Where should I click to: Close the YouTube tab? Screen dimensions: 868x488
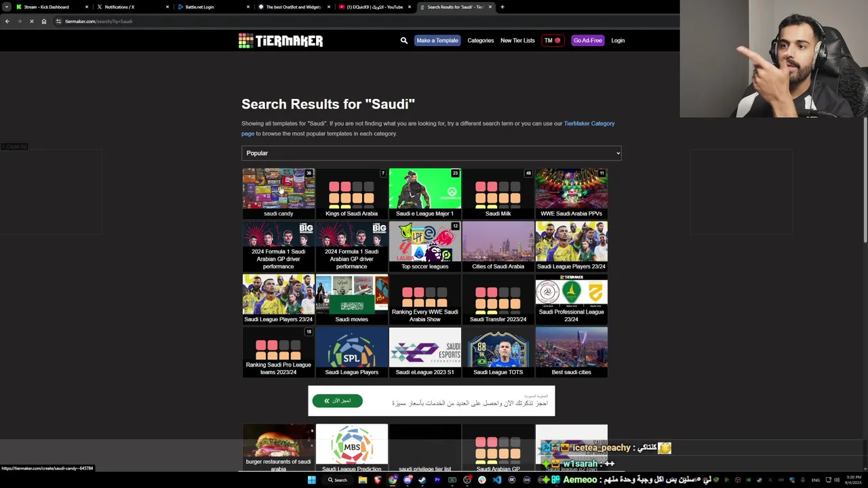(410, 7)
